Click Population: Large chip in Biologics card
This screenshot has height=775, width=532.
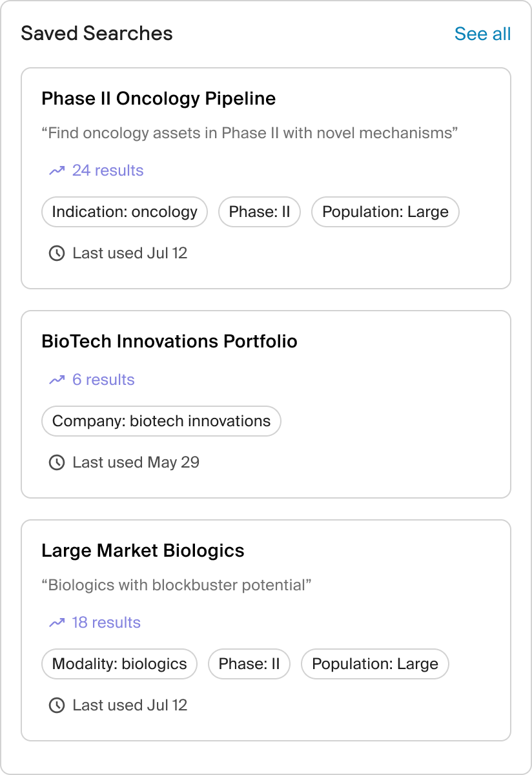[x=374, y=664]
